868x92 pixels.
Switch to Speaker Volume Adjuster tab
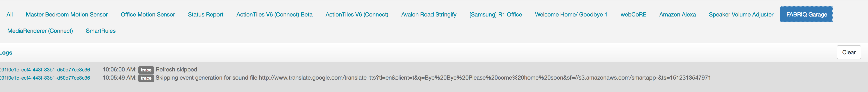coord(741,14)
